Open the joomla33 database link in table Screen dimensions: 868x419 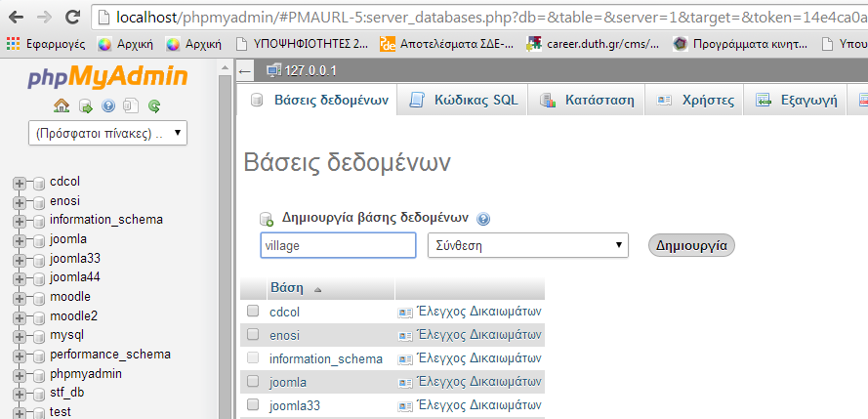click(x=295, y=406)
